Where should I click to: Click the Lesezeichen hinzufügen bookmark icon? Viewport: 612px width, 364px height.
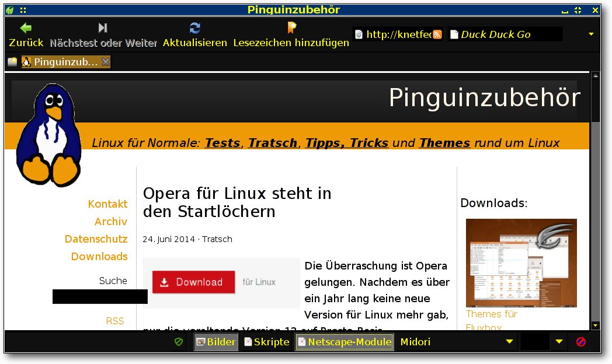pyautogui.click(x=291, y=28)
